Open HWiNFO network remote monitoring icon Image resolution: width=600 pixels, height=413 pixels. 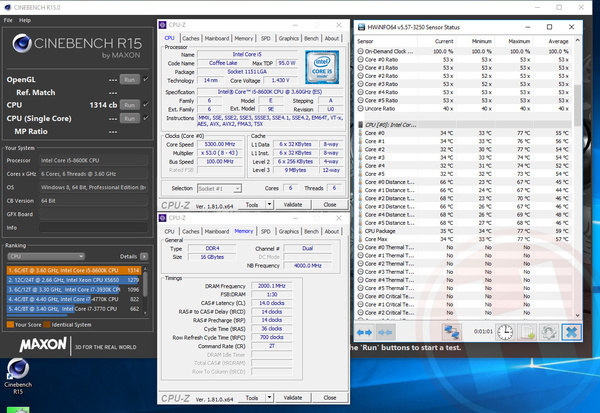[451, 332]
